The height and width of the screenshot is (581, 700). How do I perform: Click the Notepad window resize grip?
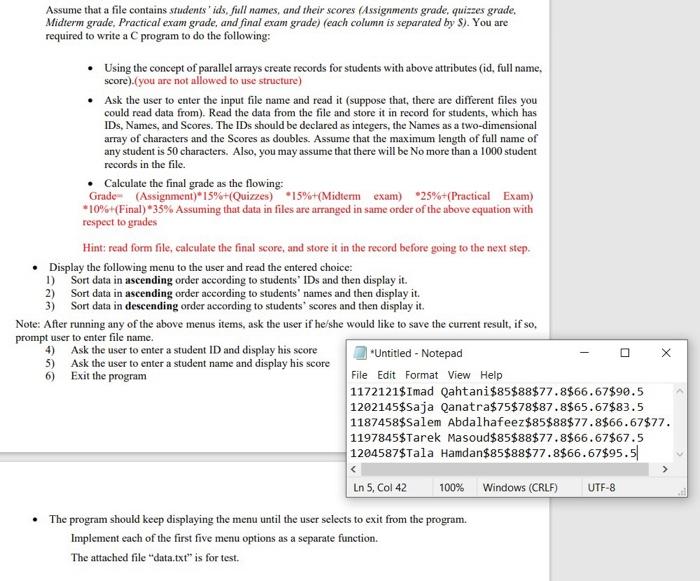[682, 492]
